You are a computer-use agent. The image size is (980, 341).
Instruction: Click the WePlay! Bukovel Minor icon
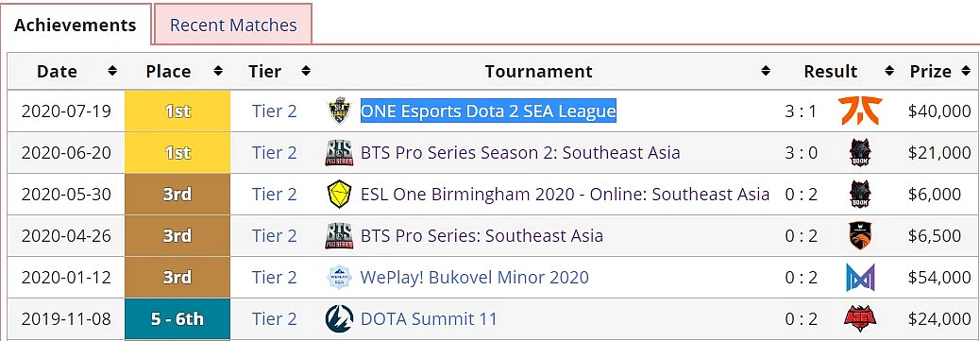coord(339,277)
